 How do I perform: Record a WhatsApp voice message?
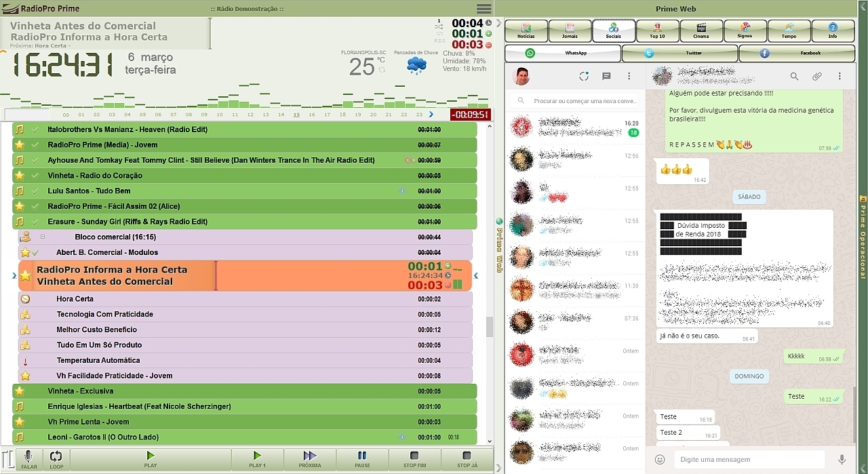[x=842, y=460]
